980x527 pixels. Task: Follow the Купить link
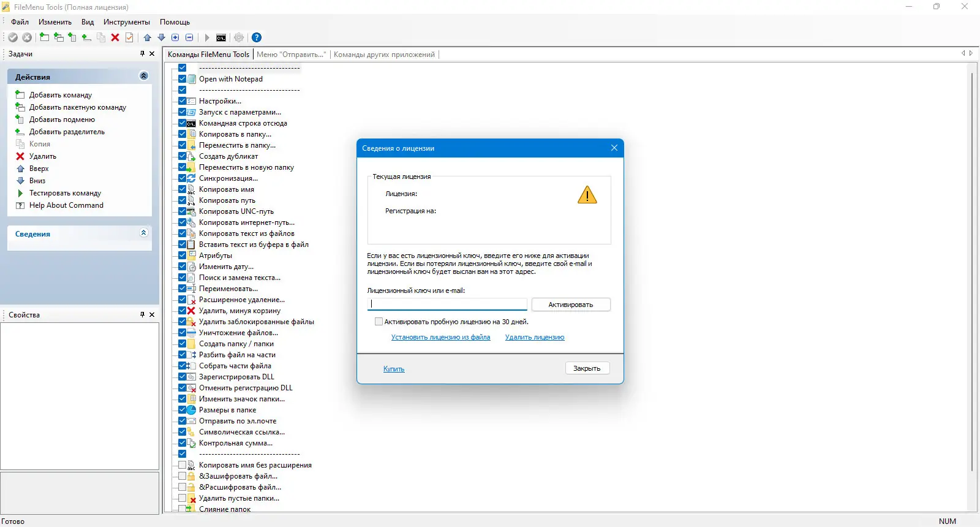pos(394,369)
